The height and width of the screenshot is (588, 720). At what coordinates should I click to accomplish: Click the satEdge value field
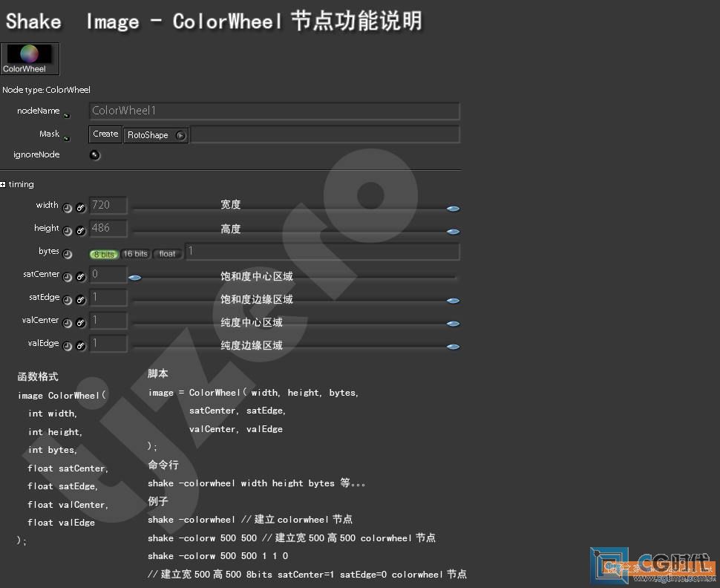(x=108, y=297)
